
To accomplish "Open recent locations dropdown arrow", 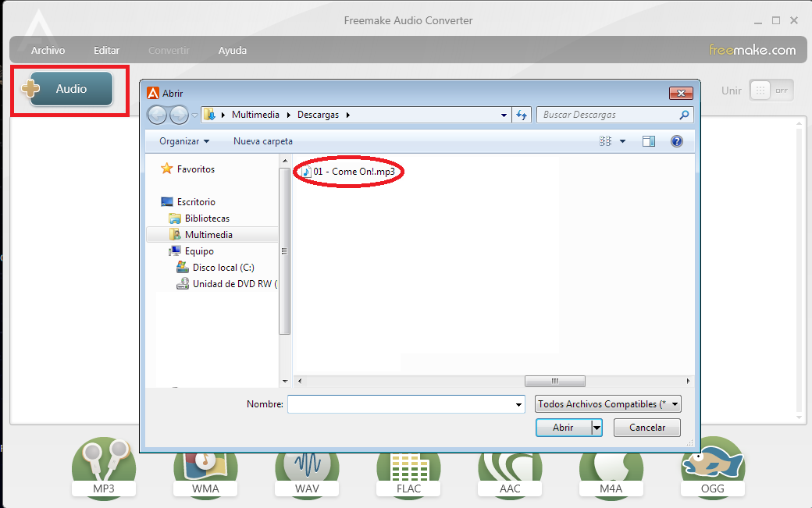I will pos(195,115).
